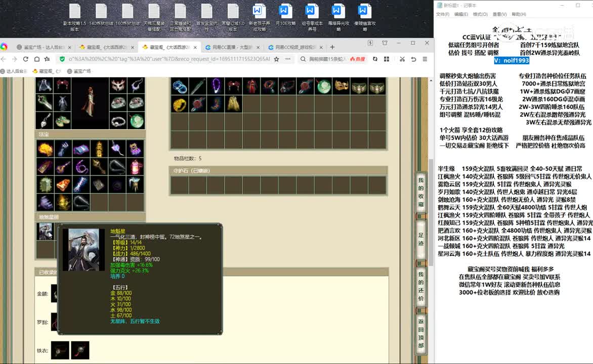
Task: Select the blue rings inventory item
Action: (x=180, y=86)
